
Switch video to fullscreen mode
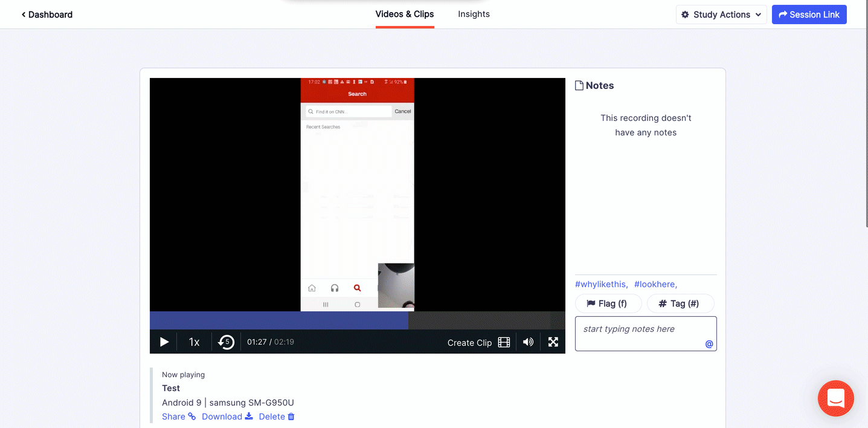click(553, 342)
